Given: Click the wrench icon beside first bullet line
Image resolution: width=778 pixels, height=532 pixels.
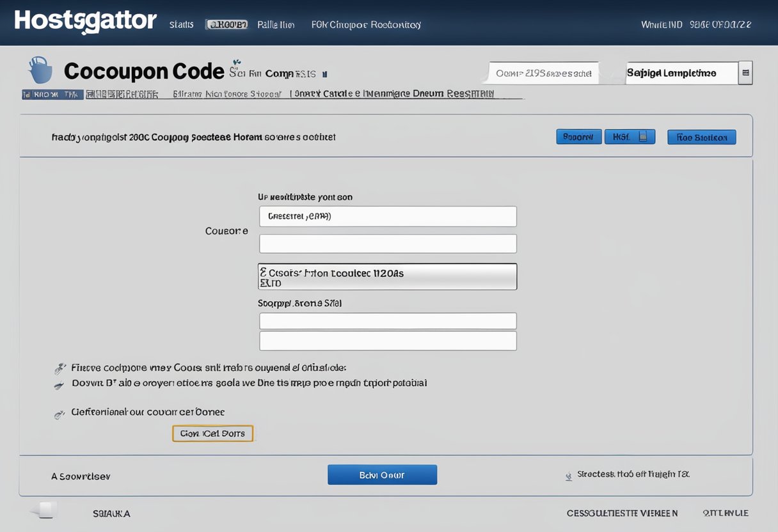Looking at the screenshot, I should point(60,368).
